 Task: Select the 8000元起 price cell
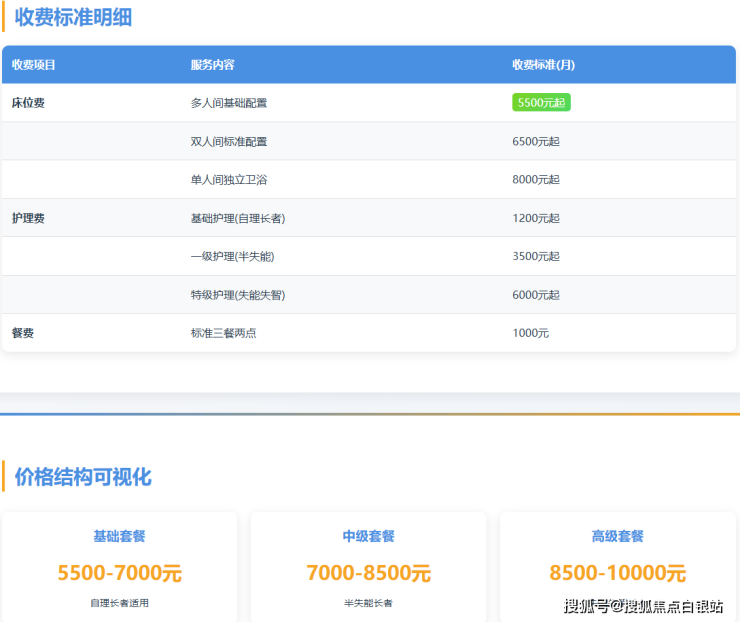click(x=536, y=180)
